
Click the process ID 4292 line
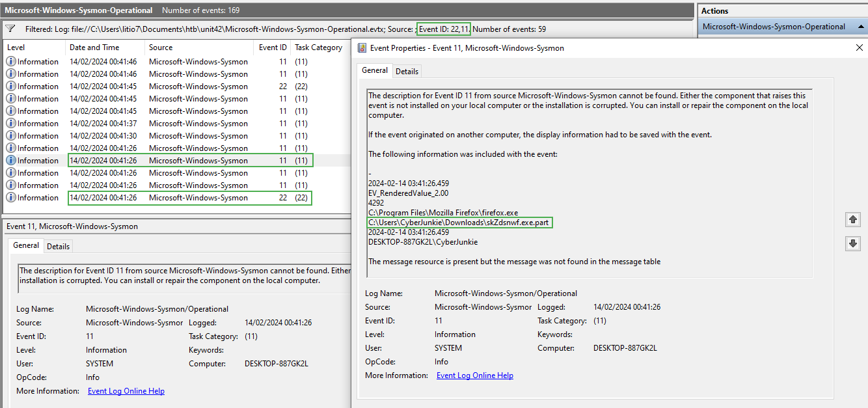click(x=376, y=203)
